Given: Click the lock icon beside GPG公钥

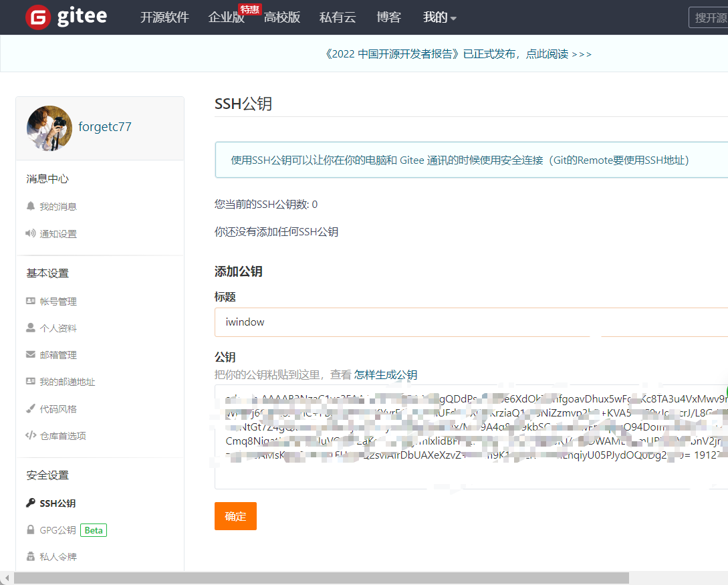Looking at the screenshot, I should [31, 530].
